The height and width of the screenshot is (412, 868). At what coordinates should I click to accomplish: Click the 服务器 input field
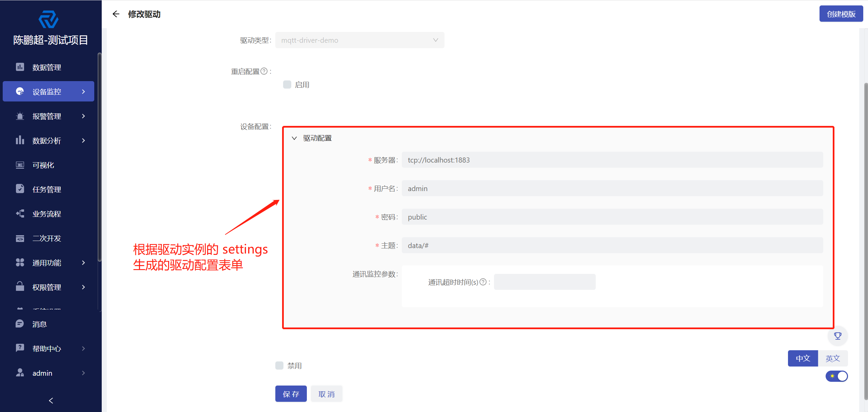pyautogui.click(x=612, y=160)
